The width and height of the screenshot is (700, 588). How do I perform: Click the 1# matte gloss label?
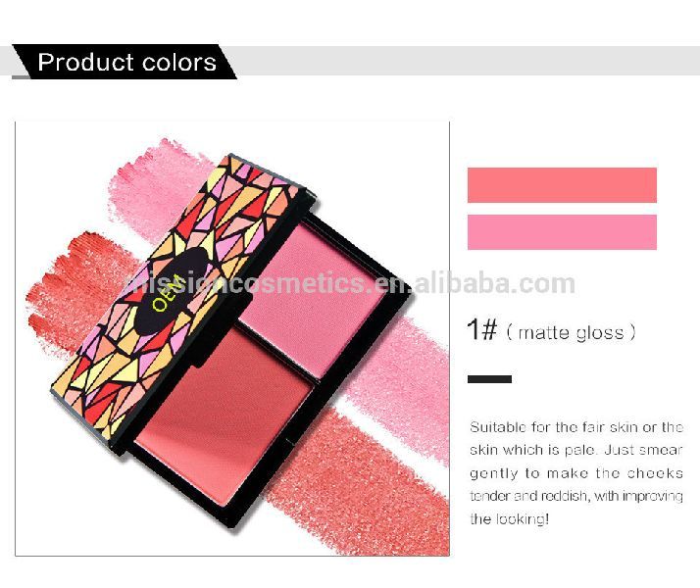551,331
